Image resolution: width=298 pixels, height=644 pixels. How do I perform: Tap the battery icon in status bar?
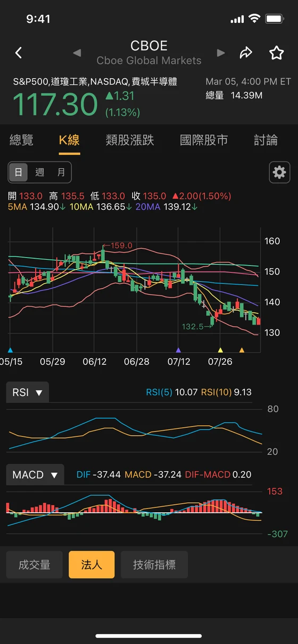(275, 19)
